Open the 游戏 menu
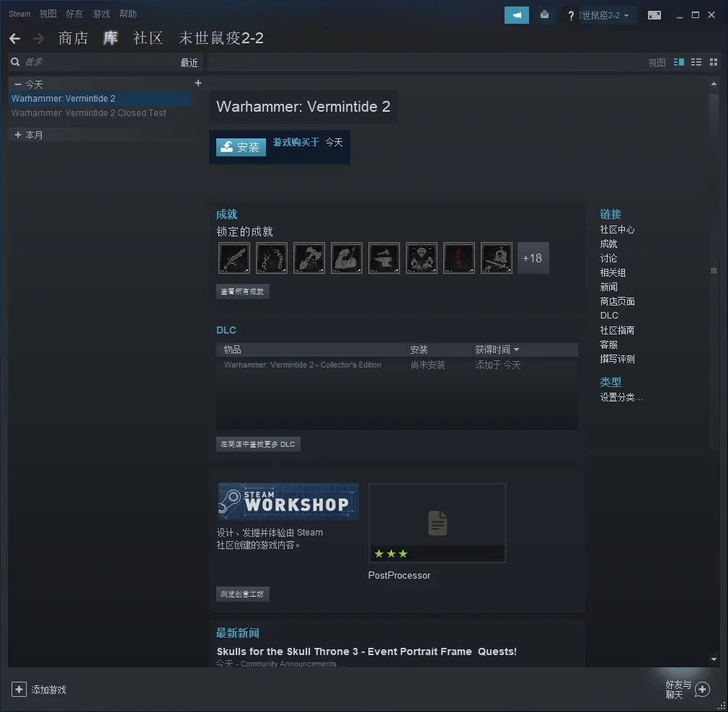Image resolution: width=728 pixels, height=712 pixels. coord(101,14)
